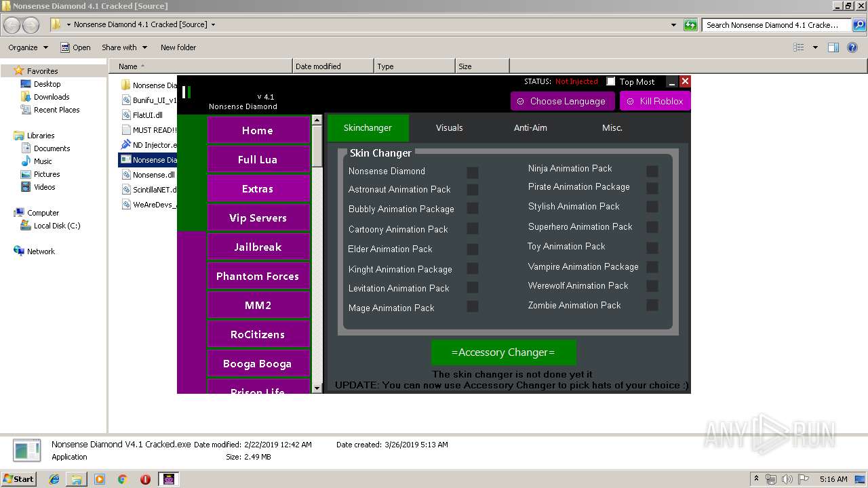Click Explorer back navigation arrow
Image resolution: width=868 pixels, height=488 pixels.
click(12, 25)
